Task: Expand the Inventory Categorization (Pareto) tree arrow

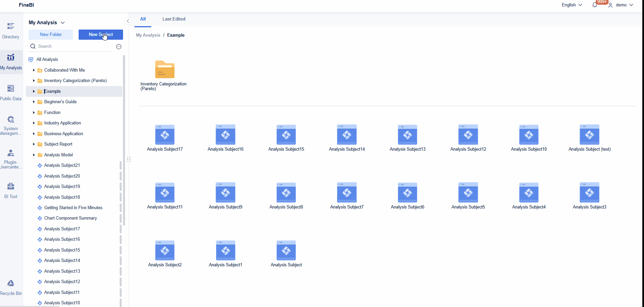Action: [x=34, y=81]
